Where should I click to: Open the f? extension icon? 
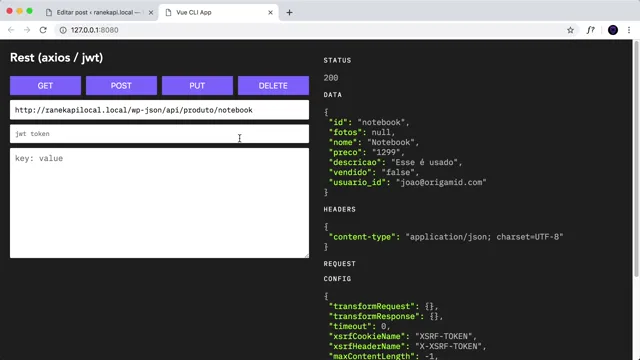(x=591, y=30)
